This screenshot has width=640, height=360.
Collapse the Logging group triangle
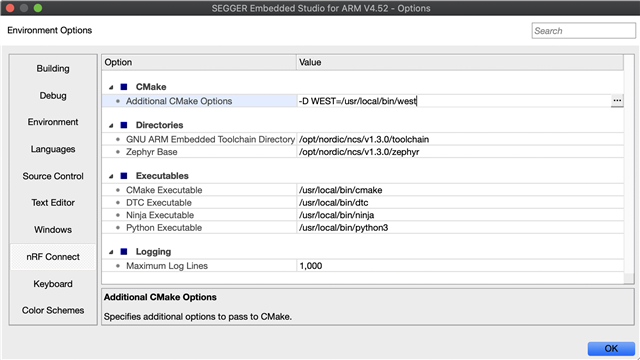click(111, 252)
